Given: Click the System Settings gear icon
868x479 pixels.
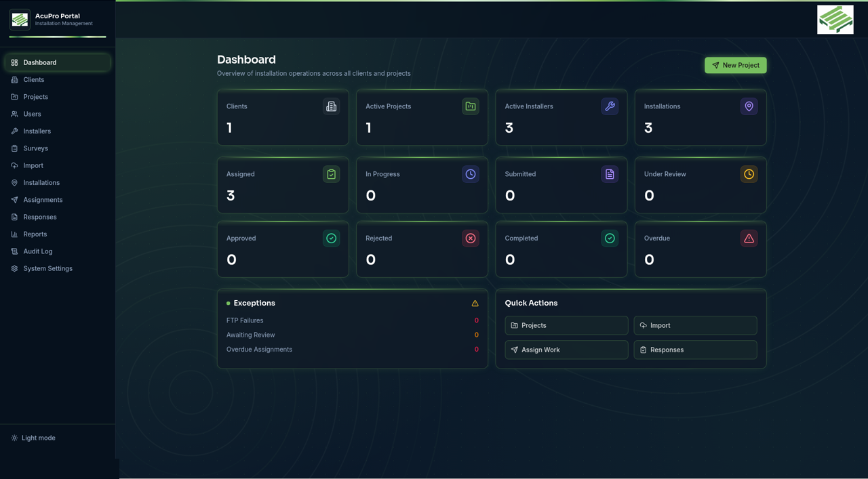Looking at the screenshot, I should point(14,268).
